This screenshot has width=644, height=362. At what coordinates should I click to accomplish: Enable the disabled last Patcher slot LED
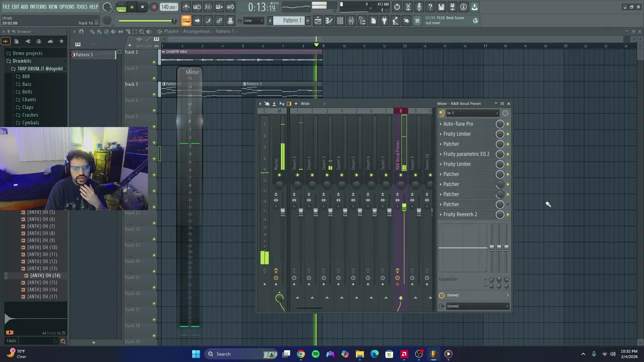(x=508, y=204)
